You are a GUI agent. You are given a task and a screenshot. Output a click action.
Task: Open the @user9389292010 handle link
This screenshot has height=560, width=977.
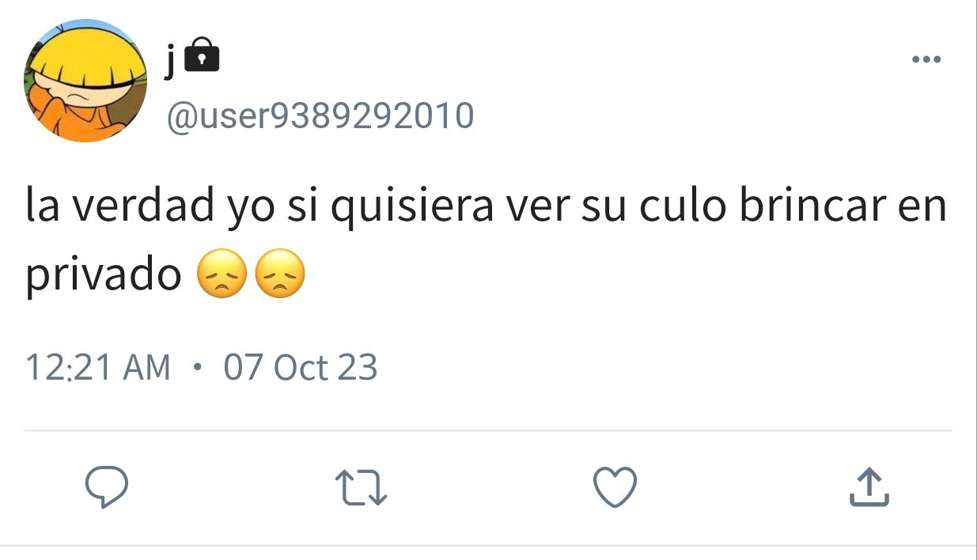(320, 115)
